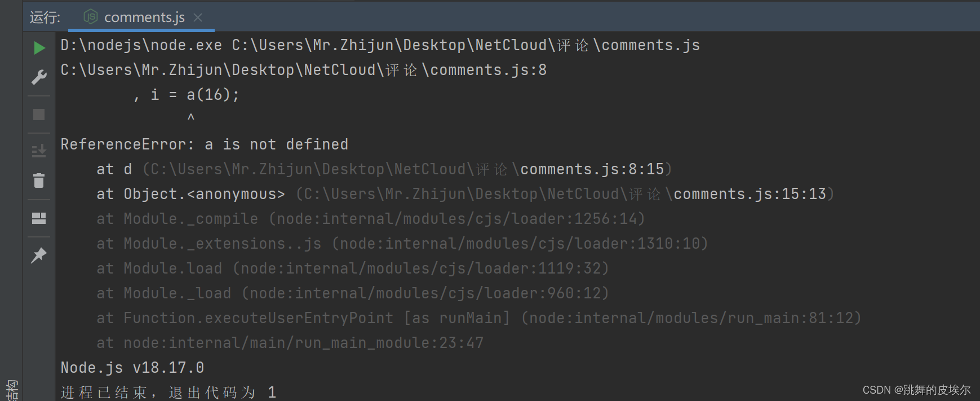This screenshot has width=980, height=401.
Task: Pin the run tab with pin icon
Action: (x=39, y=255)
